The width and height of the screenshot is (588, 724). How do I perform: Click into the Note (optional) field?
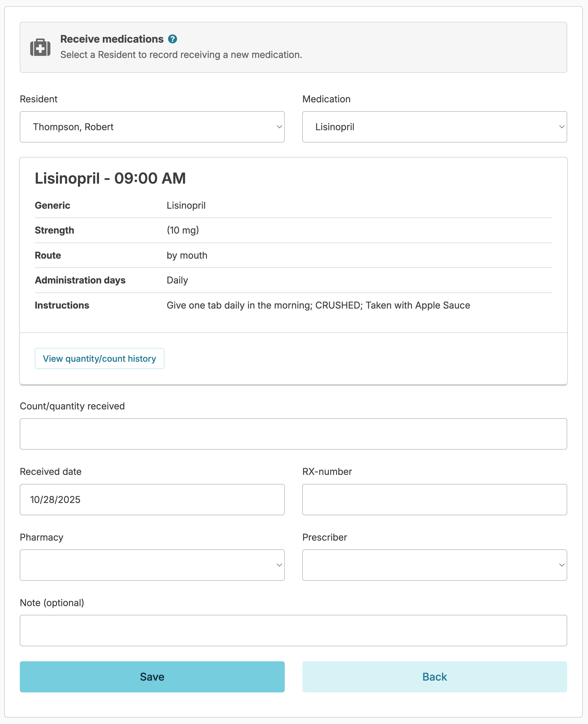click(x=293, y=630)
